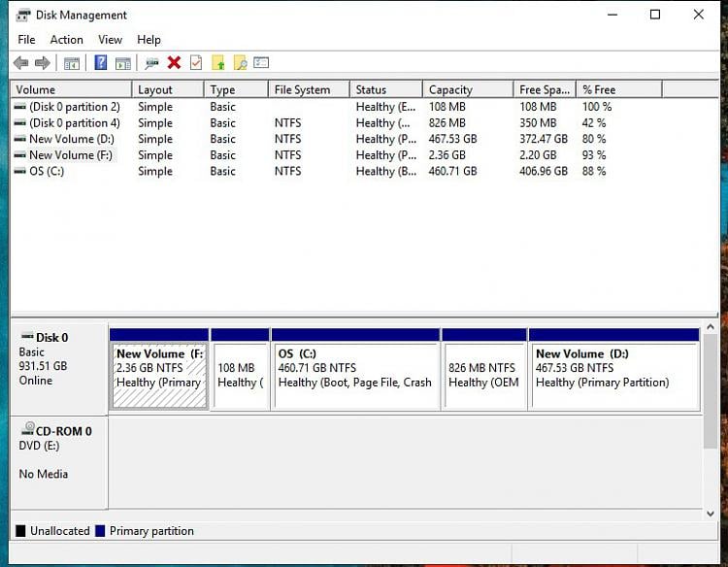Screen dimensions: 728x567
Task: Click the CD-ROM 0 disc icon
Action: point(28,429)
